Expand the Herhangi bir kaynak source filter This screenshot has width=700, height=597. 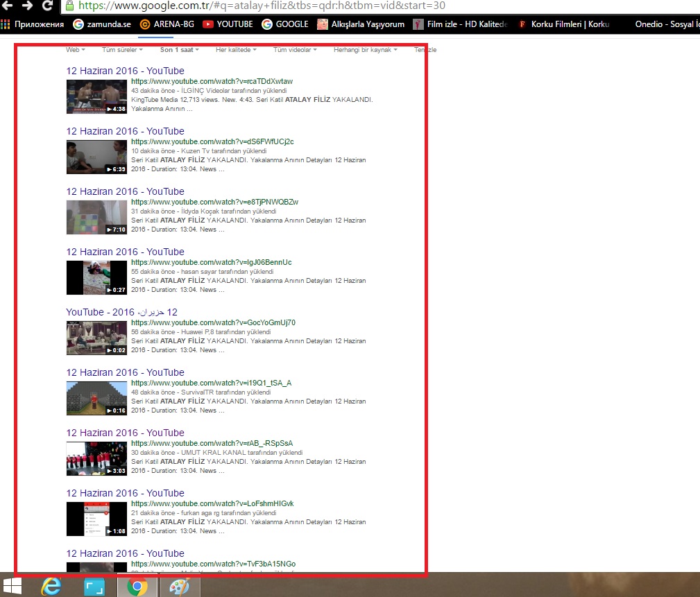click(x=365, y=49)
